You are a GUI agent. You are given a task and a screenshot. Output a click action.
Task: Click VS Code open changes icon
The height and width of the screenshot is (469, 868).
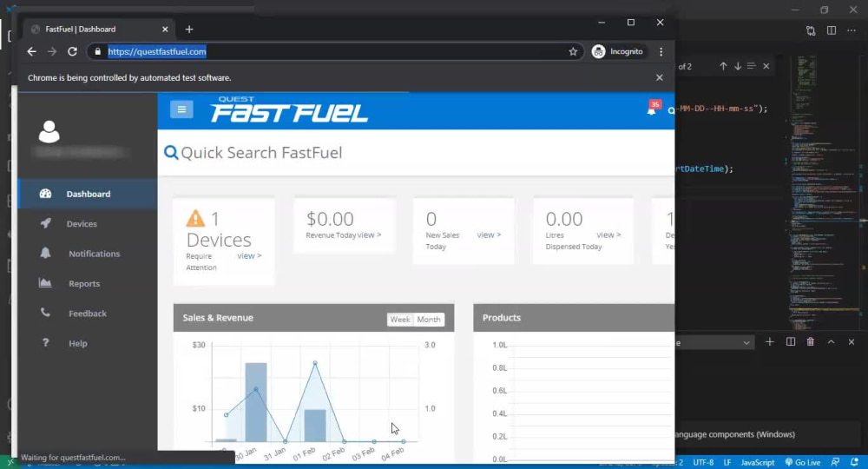(x=811, y=30)
